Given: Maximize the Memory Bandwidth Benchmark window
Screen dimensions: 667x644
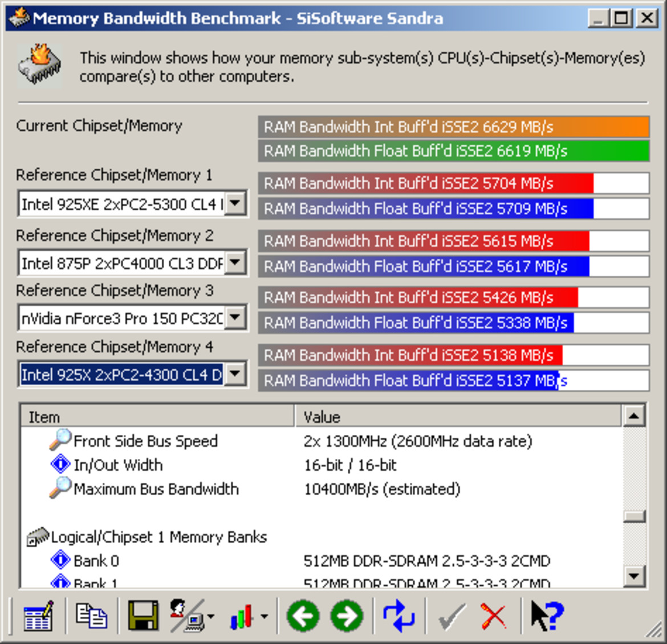Looking at the screenshot, I should (621, 18).
